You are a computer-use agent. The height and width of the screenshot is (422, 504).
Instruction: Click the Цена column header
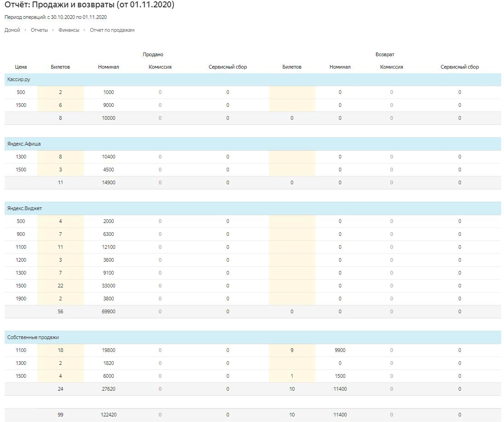click(x=21, y=67)
